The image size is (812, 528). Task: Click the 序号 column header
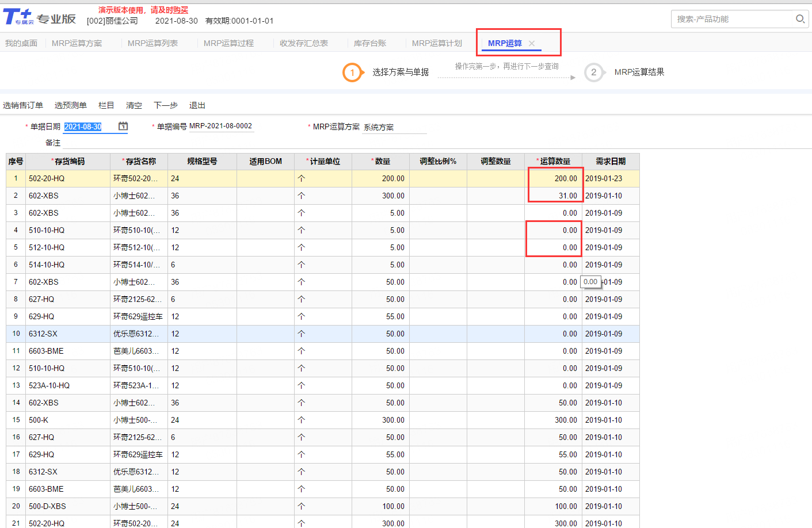pyautogui.click(x=16, y=162)
